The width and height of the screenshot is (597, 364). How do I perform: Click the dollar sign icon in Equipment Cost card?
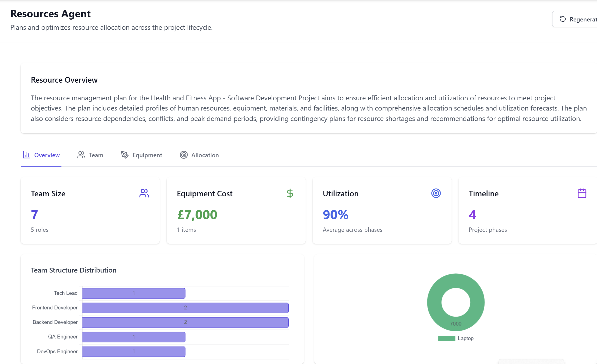[x=290, y=193]
